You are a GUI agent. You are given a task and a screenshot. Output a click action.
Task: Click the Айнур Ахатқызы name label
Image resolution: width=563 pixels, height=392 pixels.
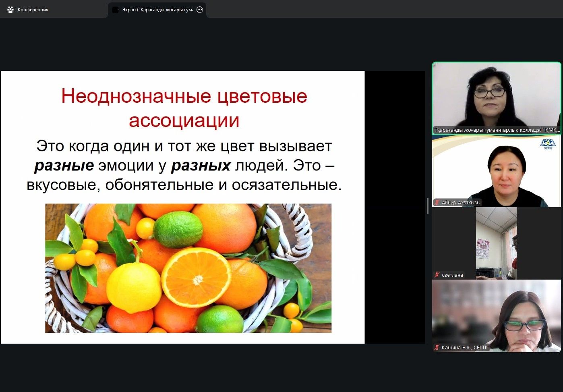[461, 203]
